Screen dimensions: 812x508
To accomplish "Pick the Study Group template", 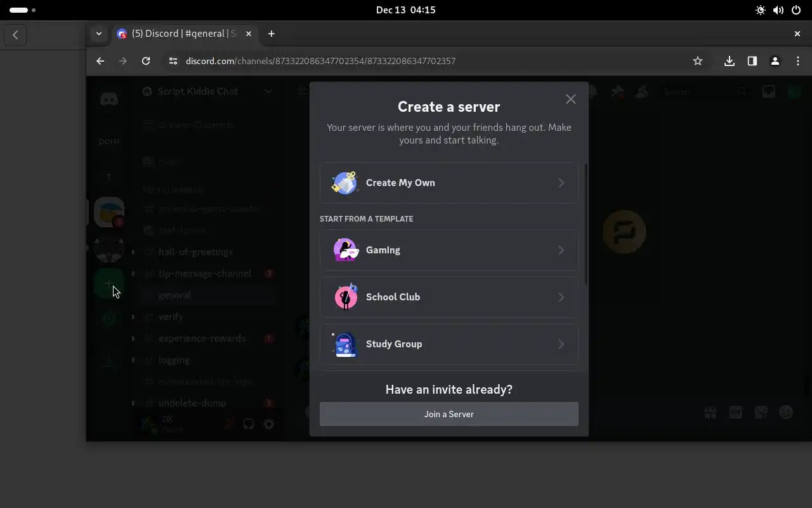I will [x=449, y=344].
